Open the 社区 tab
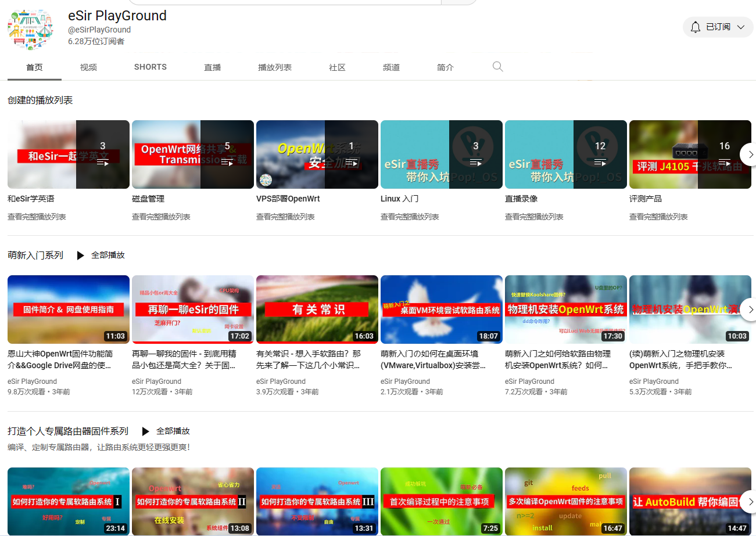The image size is (756, 536). pyautogui.click(x=337, y=67)
